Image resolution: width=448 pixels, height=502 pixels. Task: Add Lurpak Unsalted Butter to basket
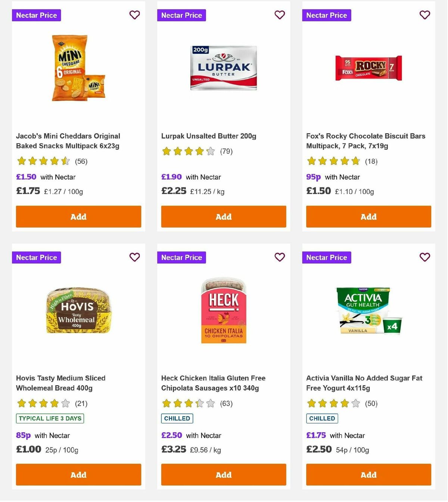point(223,216)
